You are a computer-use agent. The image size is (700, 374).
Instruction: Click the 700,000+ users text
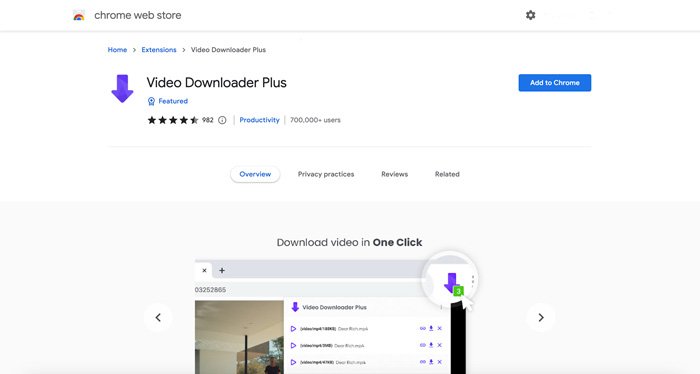click(315, 120)
